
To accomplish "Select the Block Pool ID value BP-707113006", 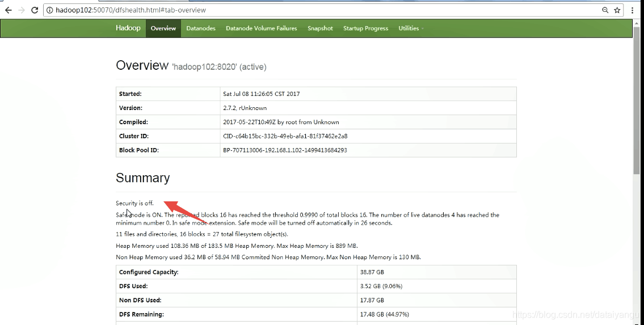I will (x=285, y=150).
